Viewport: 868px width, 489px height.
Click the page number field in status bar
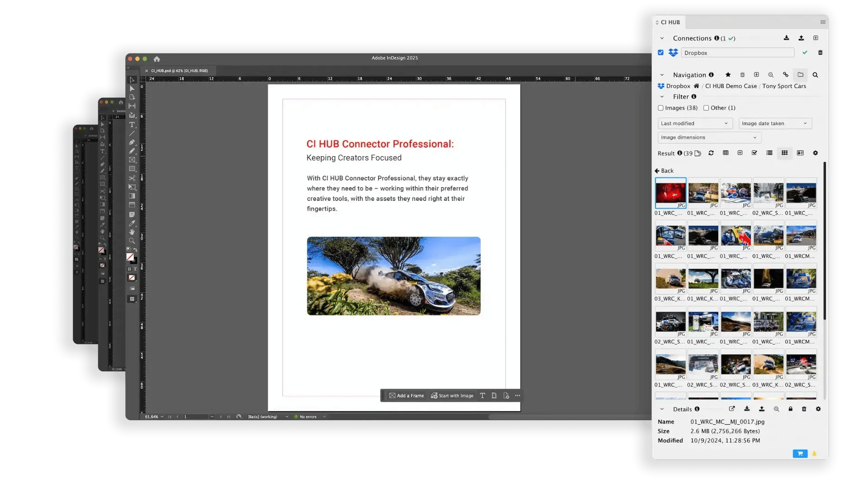(196, 417)
